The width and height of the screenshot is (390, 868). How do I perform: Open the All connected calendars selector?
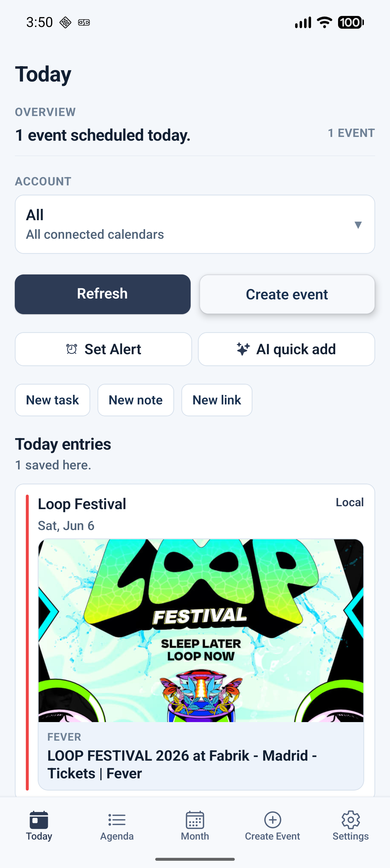[195, 225]
